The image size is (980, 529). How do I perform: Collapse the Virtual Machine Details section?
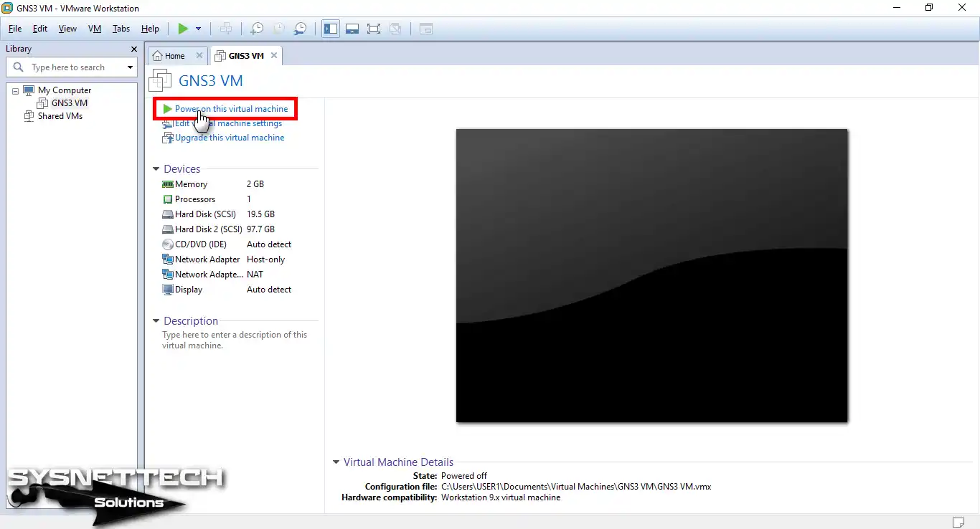pos(336,462)
